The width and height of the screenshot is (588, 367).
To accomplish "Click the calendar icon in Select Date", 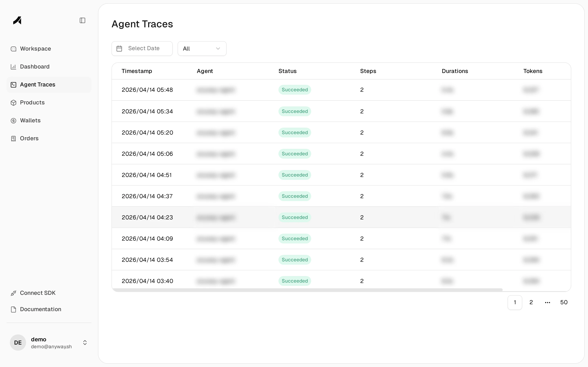I will (x=119, y=48).
